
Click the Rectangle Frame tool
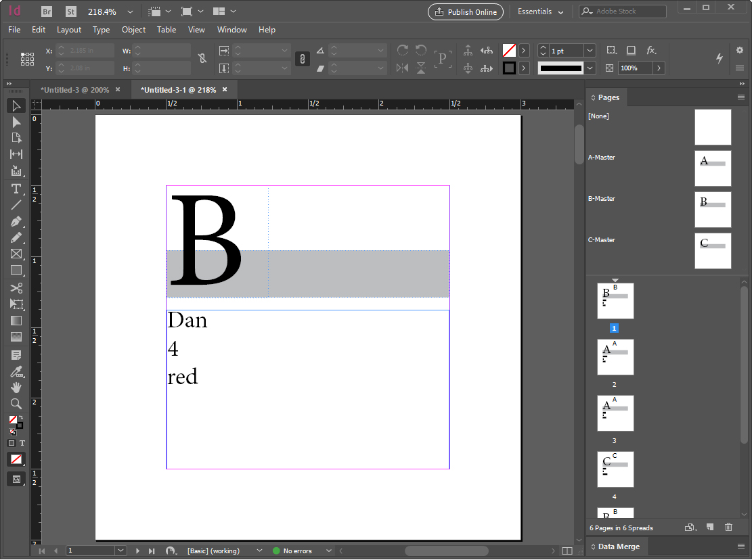pos(16,254)
